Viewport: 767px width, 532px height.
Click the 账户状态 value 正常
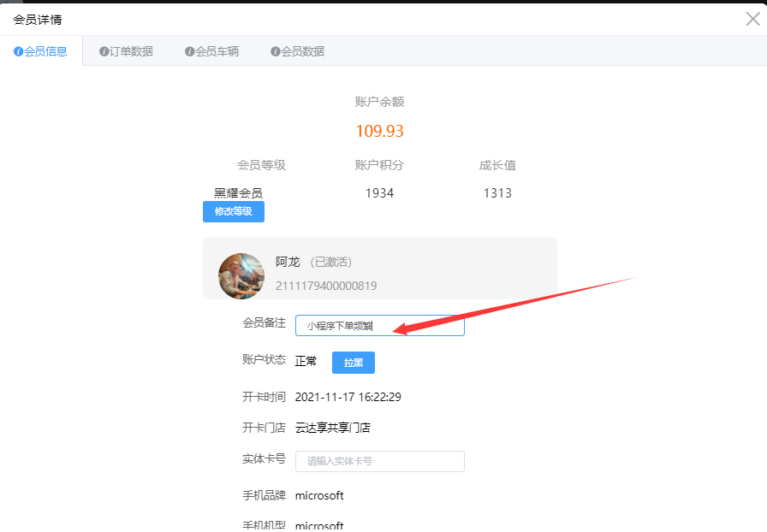tap(306, 361)
